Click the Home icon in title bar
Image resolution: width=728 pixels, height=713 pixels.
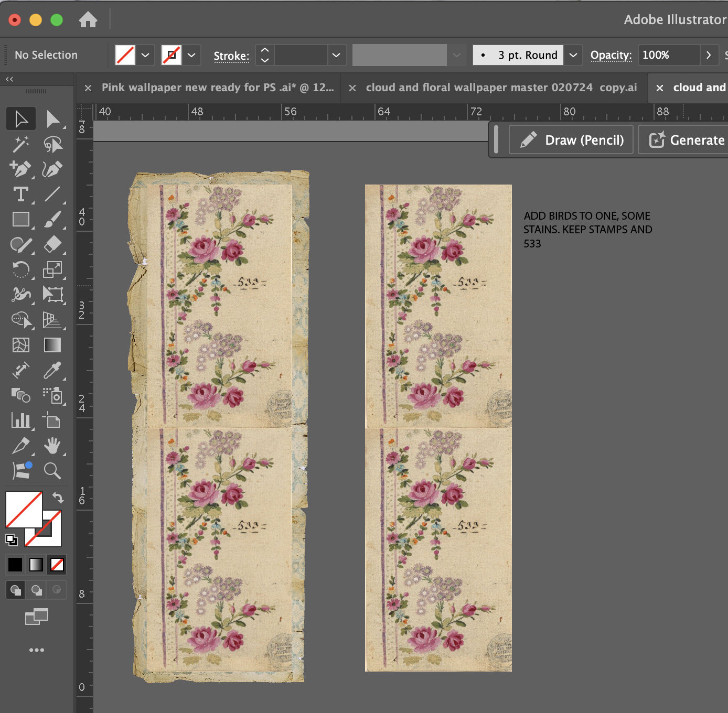(x=88, y=20)
